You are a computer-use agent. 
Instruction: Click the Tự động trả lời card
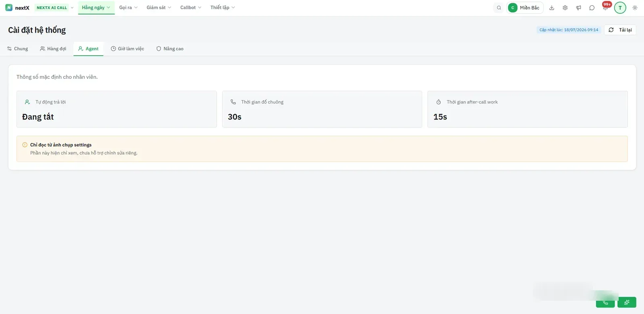[117, 109]
